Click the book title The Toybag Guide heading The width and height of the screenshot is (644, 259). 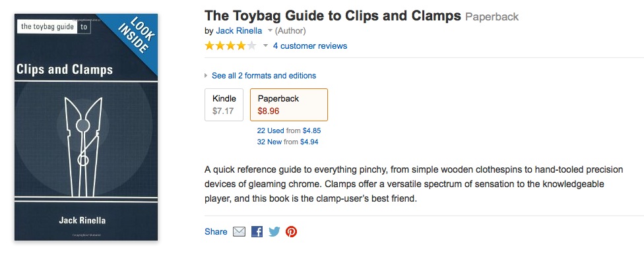tap(333, 16)
